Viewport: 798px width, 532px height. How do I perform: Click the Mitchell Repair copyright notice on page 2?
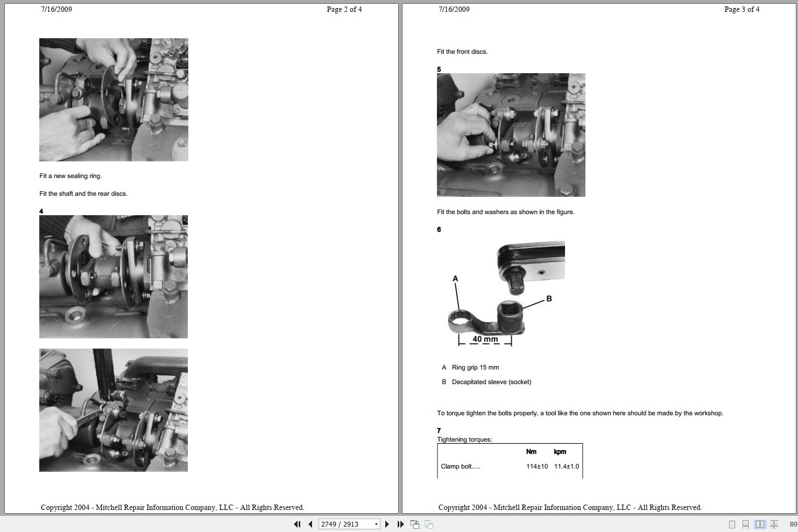pos(173,507)
